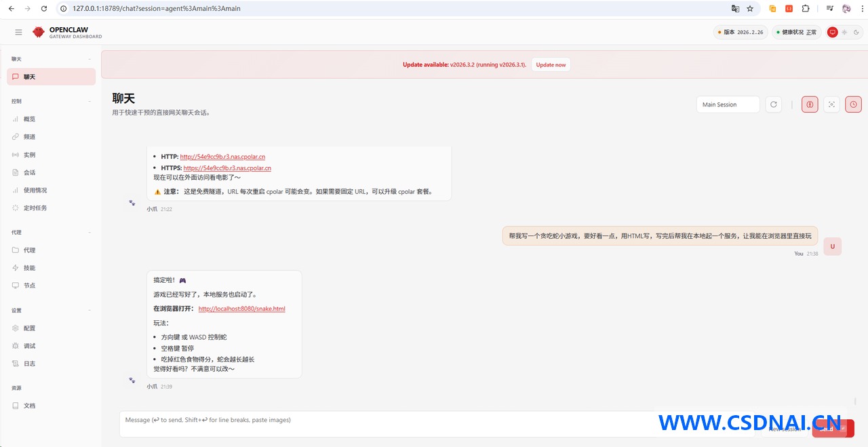Toggle the clock button in chat toolbar
The height and width of the screenshot is (447, 868).
point(853,104)
